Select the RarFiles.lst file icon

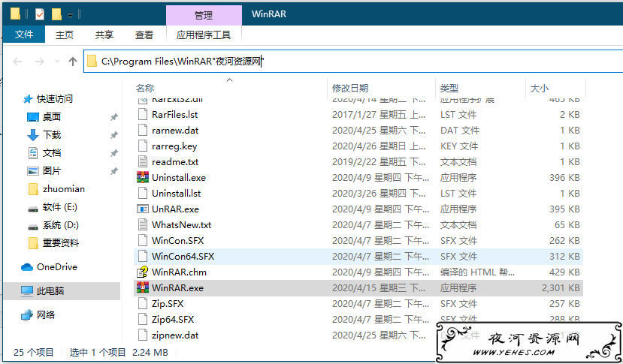click(x=143, y=115)
